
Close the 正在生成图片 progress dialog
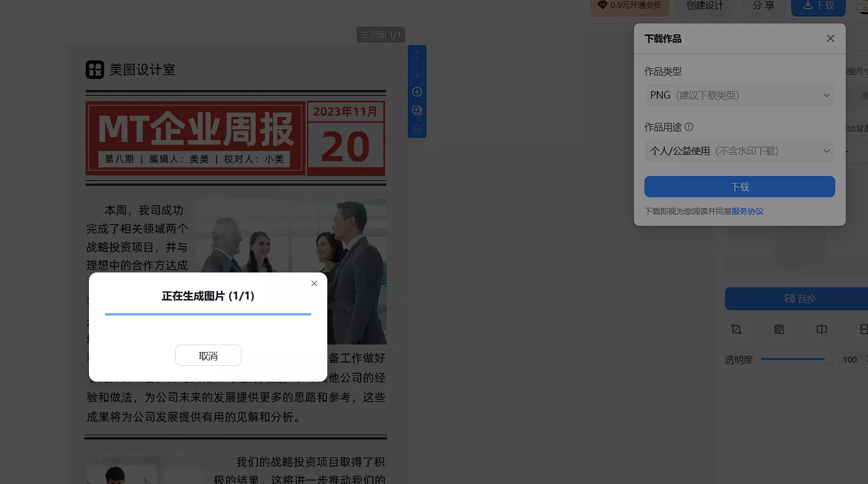(x=314, y=284)
